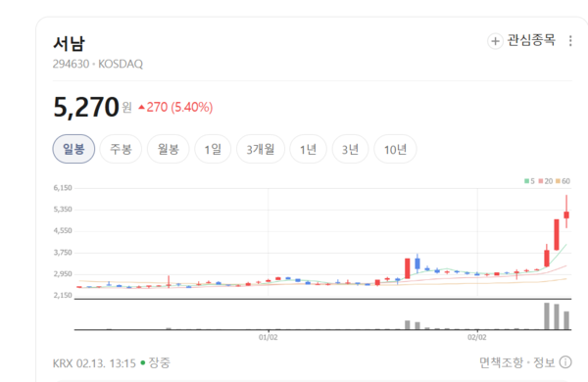Add 서남 to 관심종목 watchlist

click(521, 40)
